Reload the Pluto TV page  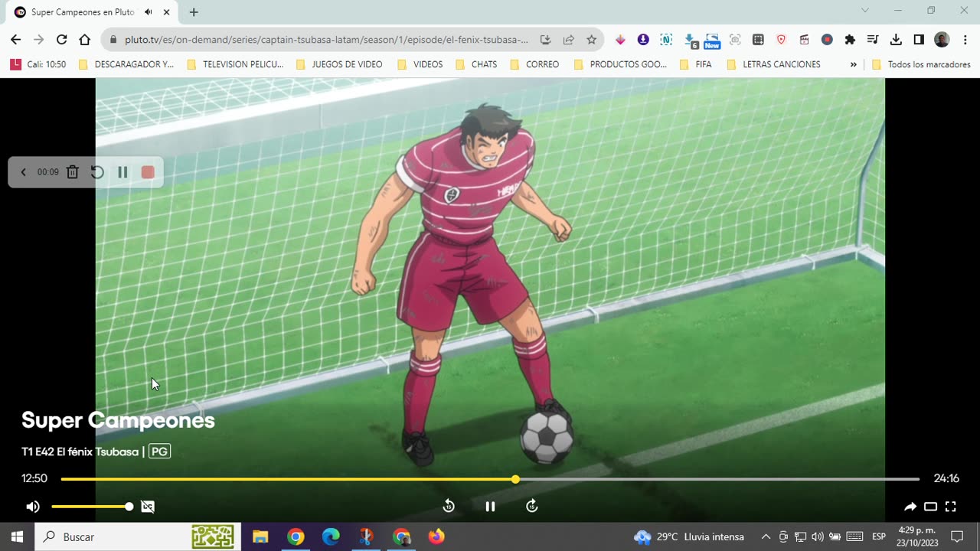61,40
